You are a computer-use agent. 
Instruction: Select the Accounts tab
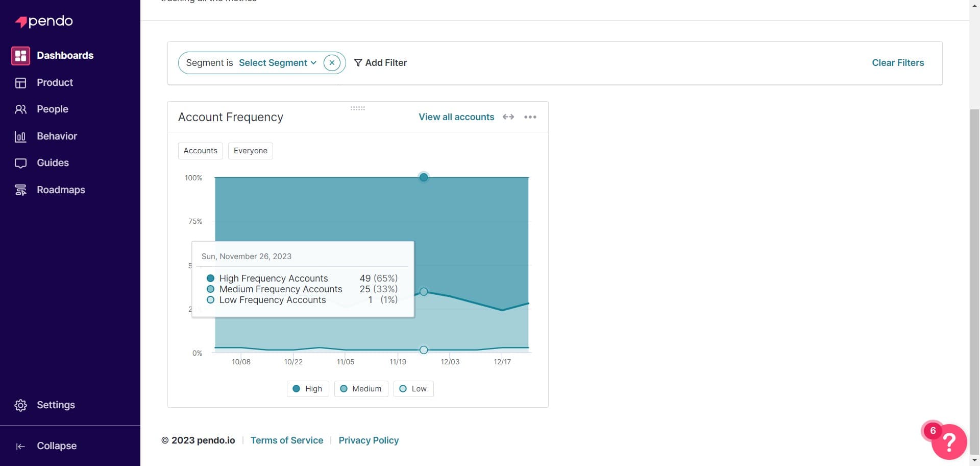pyautogui.click(x=200, y=151)
